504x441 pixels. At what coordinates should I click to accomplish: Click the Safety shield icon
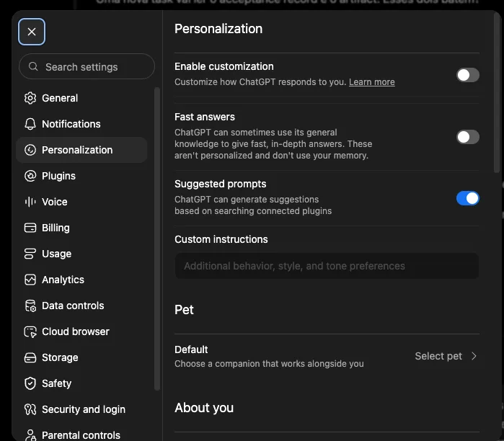pyautogui.click(x=30, y=383)
